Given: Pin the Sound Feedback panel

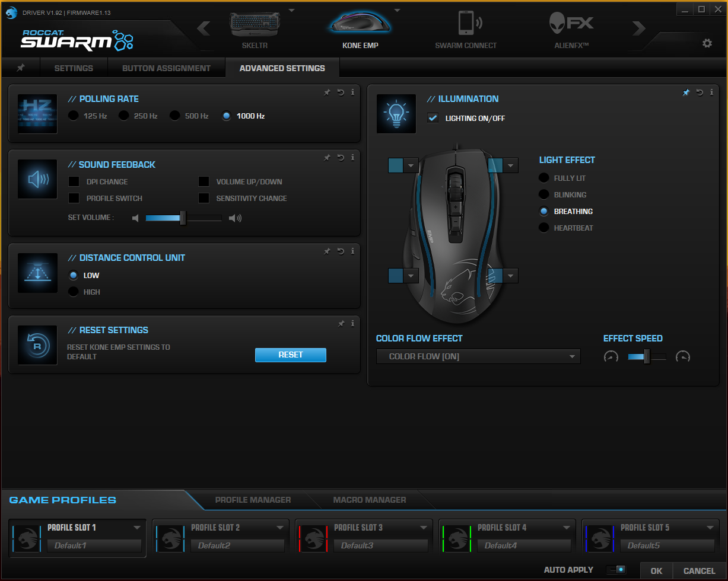Looking at the screenshot, I should coord(327,157).
